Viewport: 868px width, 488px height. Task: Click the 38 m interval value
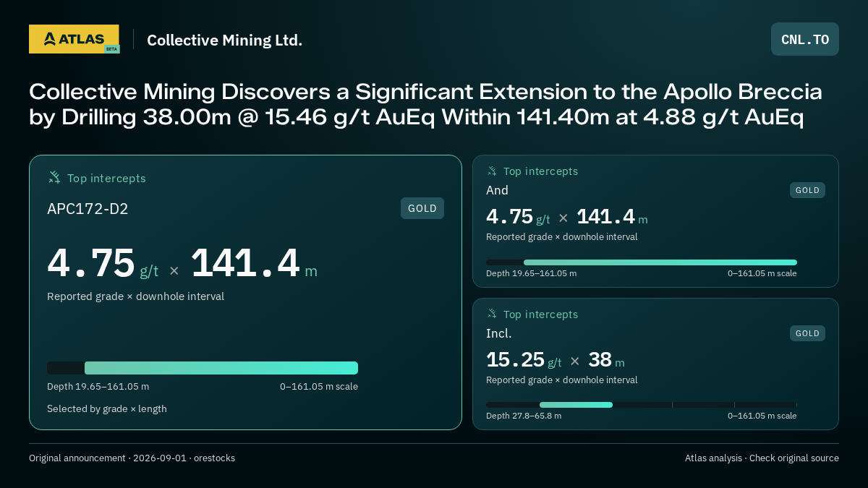point(606,360)
